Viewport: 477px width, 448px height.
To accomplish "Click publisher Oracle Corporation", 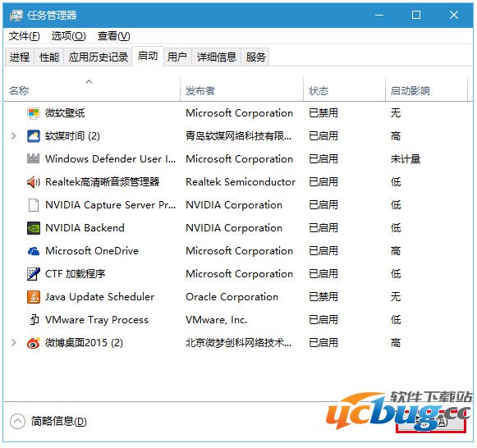I will click(232, 297).
